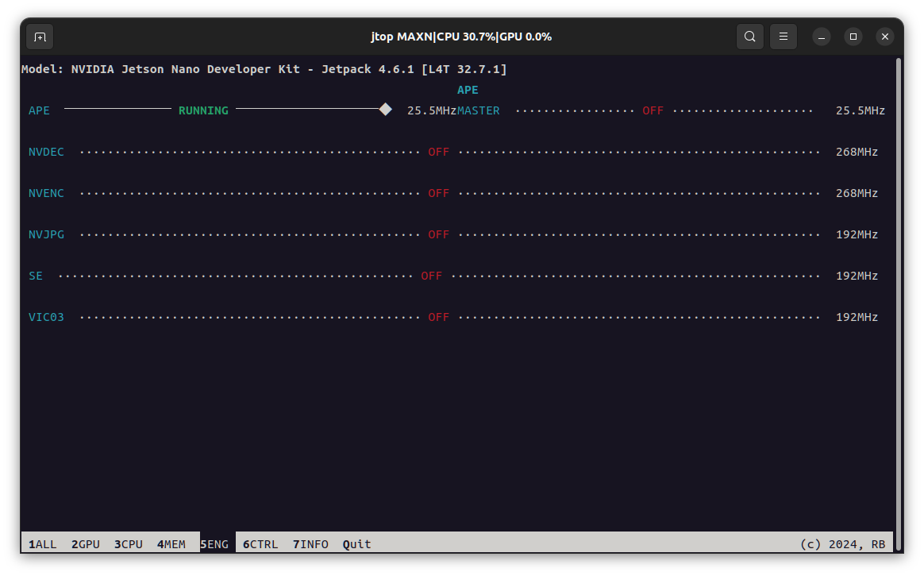Click the SE 192MHz frequency value

point(857,276)
